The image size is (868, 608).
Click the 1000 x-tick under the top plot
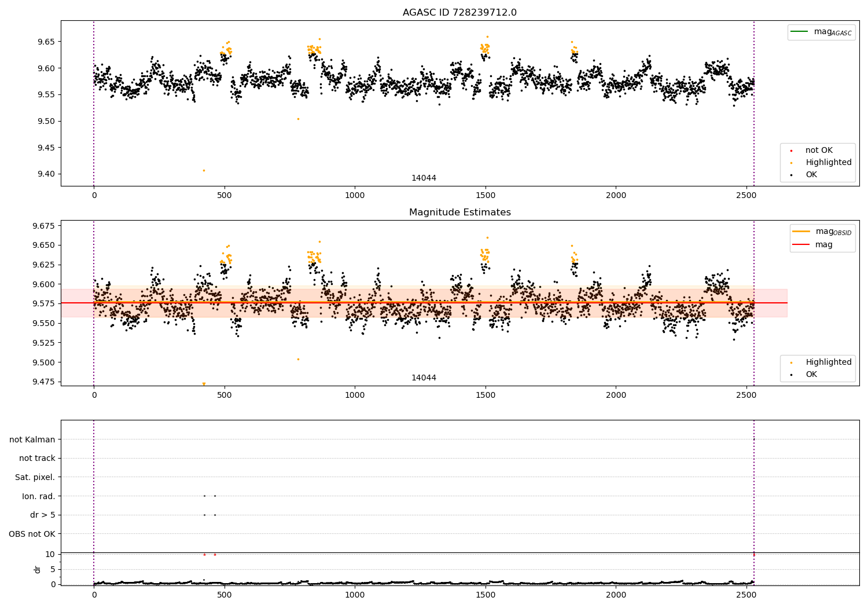(x=355, y=195)
